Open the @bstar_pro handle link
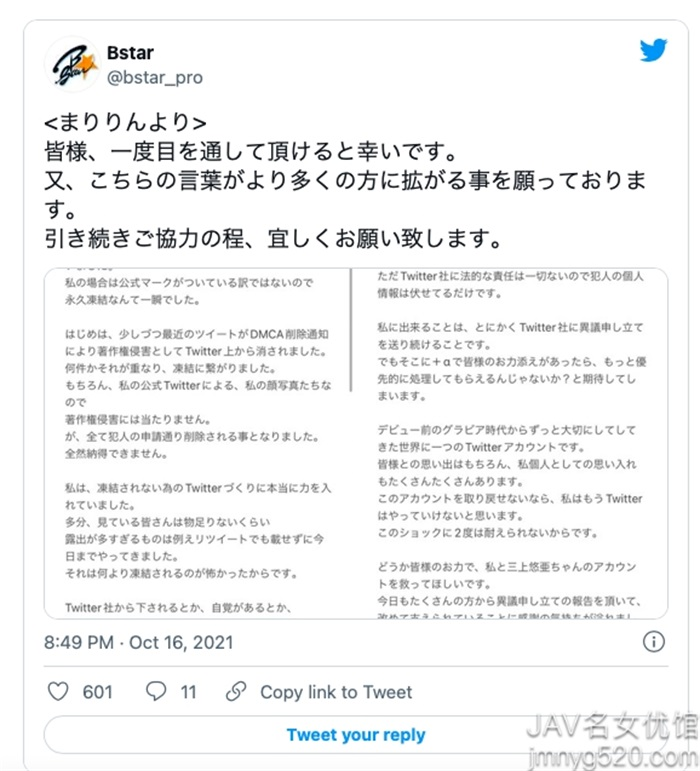The height and width of the screenshot is (771, 700). coord(155,78)
